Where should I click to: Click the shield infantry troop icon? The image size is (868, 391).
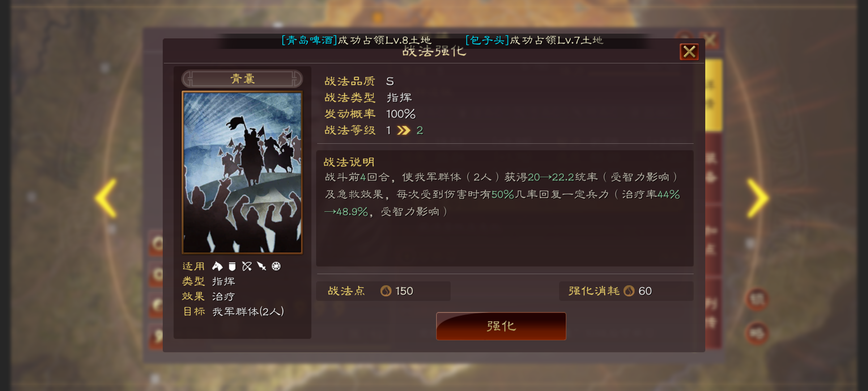point(232,266)
